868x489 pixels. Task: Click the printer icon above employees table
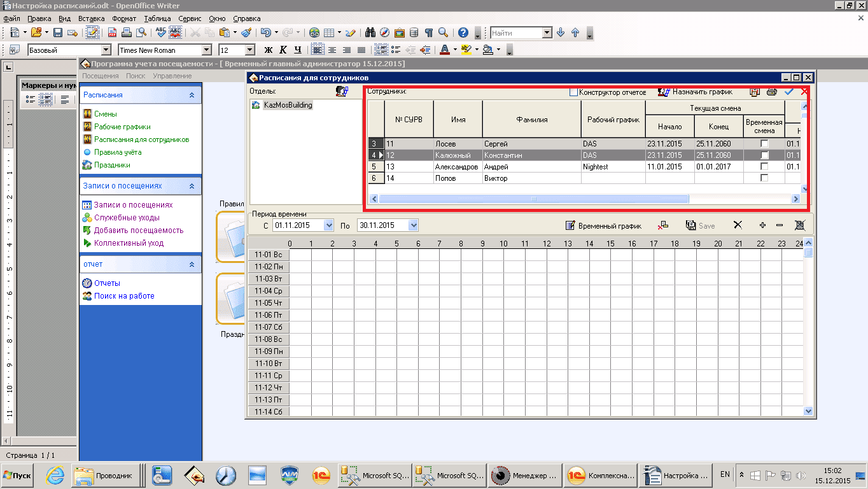coord(771,92)
